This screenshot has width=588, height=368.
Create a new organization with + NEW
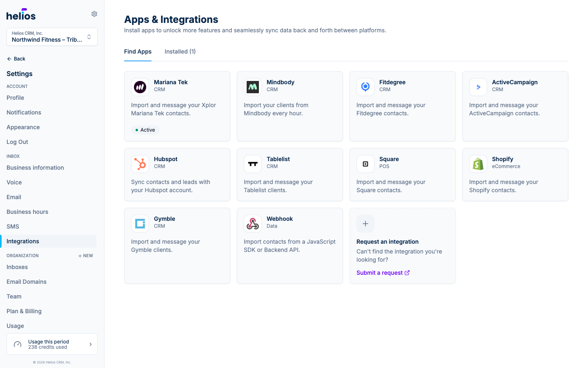click(x=86, y=256)
